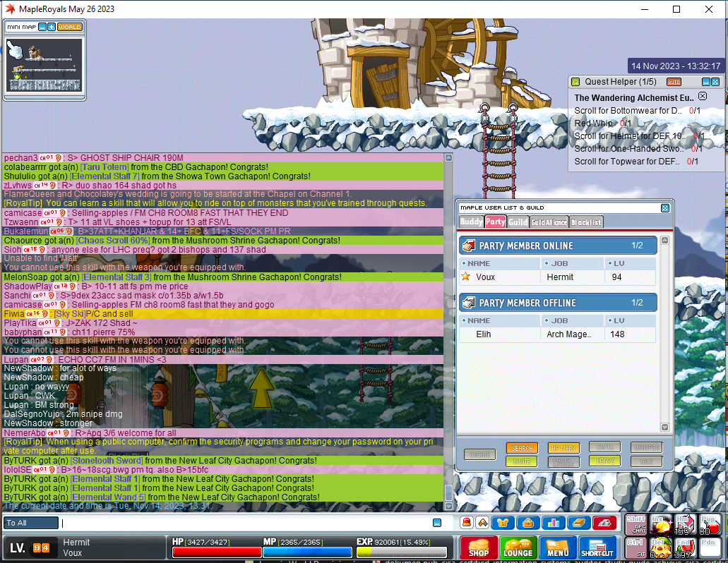
Task: Switch to the Buddy tab
Action: point(471,222)
